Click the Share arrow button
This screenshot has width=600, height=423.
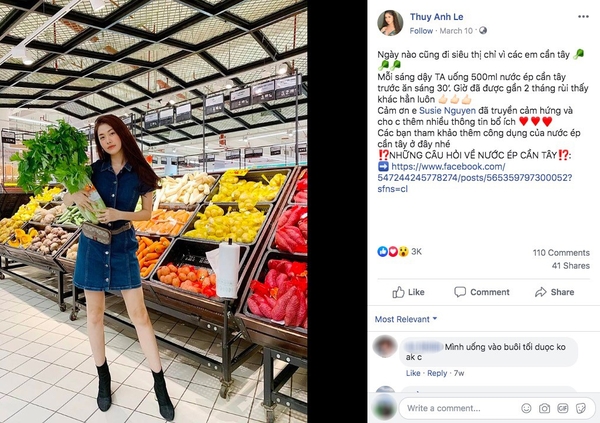coord(554,292)
